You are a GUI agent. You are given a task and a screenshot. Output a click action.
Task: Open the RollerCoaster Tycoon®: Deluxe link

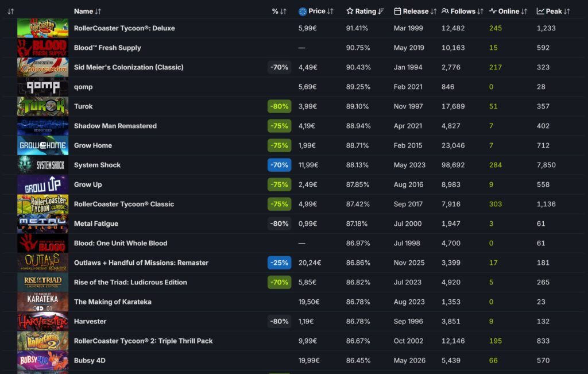[x=124, y=28]
